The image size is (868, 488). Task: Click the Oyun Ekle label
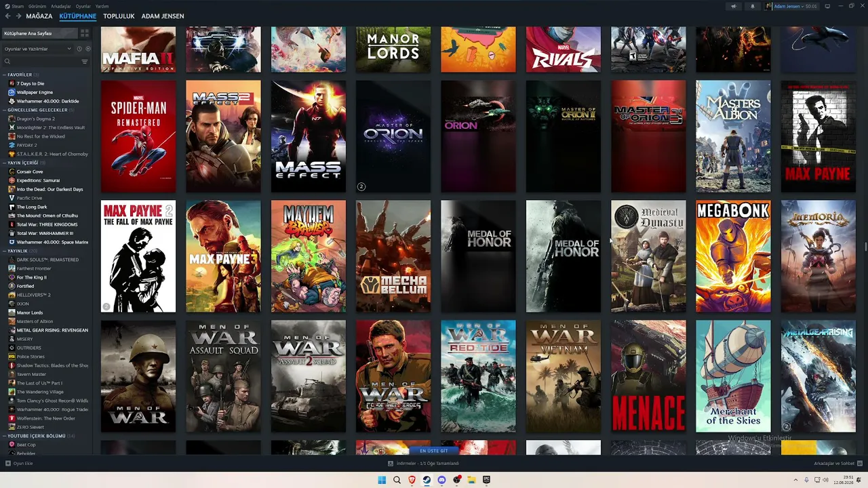tap(23, 464)
